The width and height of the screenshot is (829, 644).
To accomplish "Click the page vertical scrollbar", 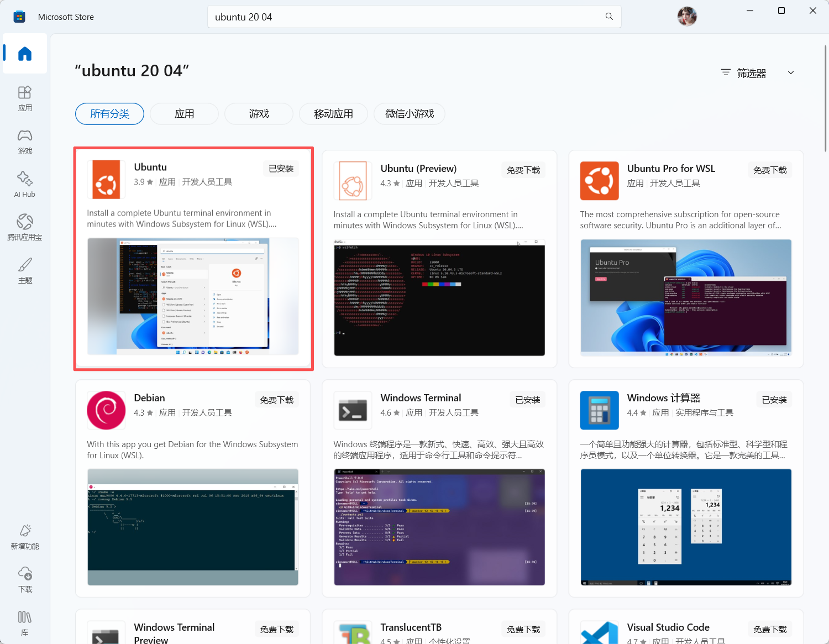I will [826, 98].
